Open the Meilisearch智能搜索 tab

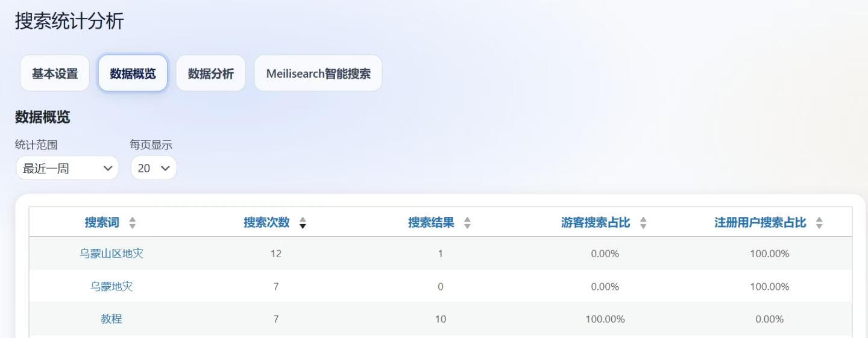(x=318, y=74)
